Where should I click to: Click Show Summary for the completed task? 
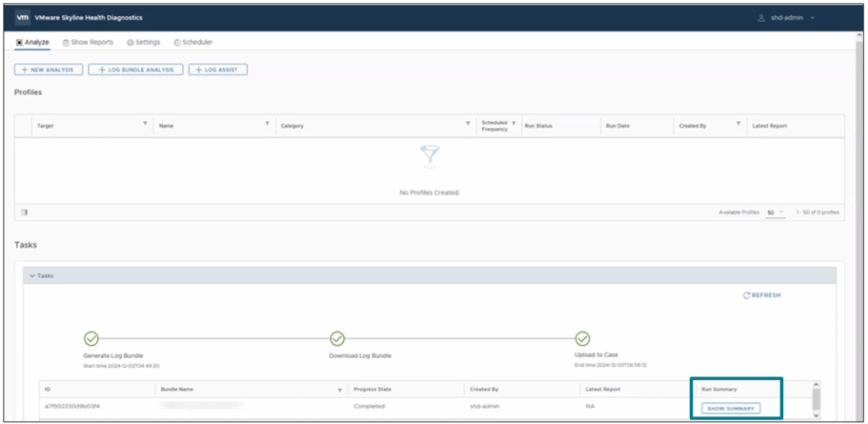click(731, 409)
